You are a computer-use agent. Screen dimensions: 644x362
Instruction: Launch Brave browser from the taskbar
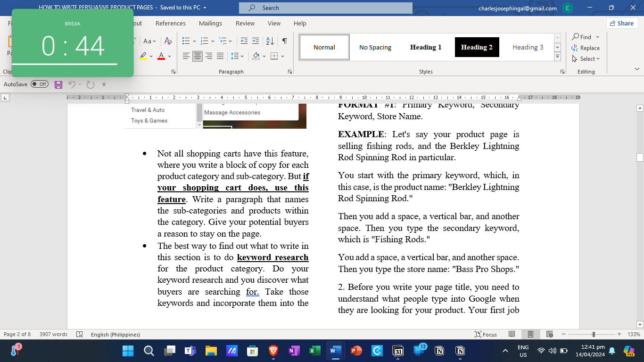pyautogui.click(x=273, y=351)
